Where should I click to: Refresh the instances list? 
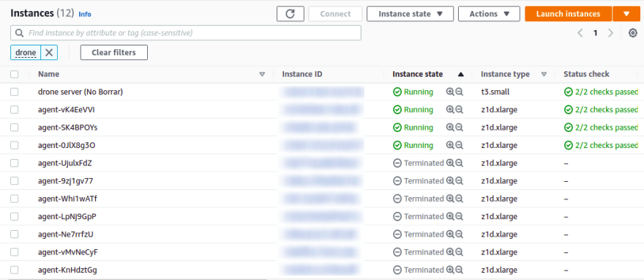pyautogui.click(x=291, y=14)
